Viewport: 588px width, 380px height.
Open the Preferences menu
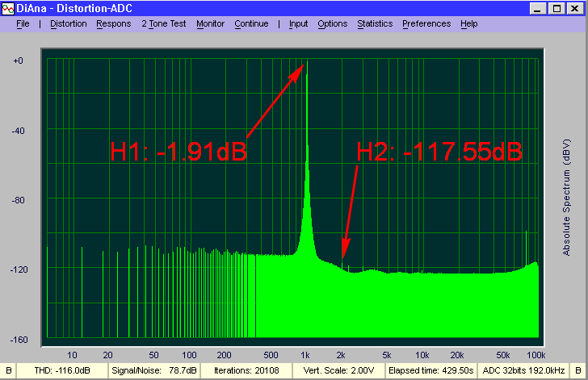point(426,23)
